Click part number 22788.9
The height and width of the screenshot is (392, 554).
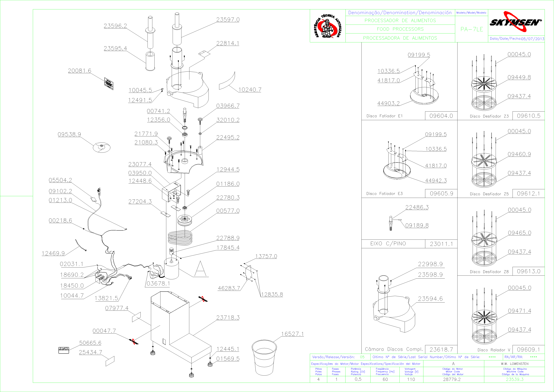(x=228, y=238)
